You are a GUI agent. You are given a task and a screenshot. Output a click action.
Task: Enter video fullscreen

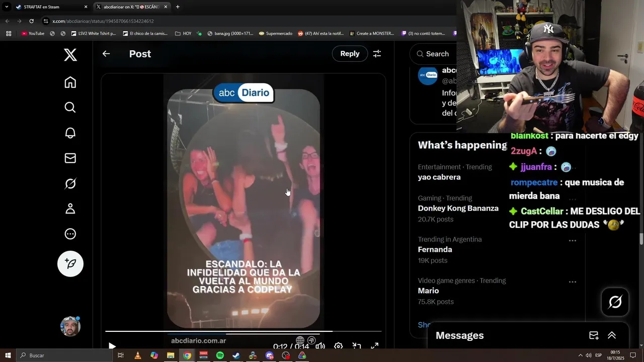tap(375, 346)
